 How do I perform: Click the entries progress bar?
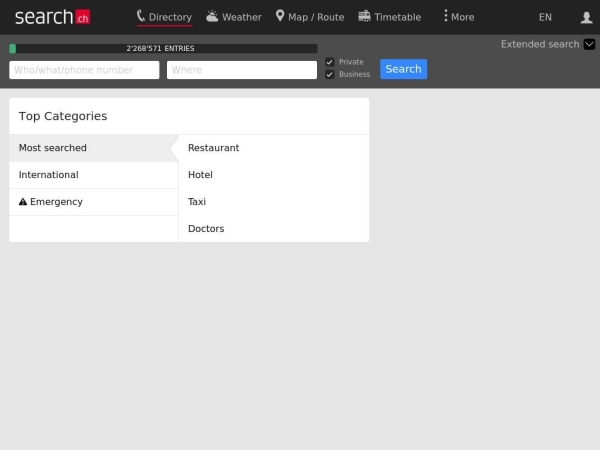(163, 48)
